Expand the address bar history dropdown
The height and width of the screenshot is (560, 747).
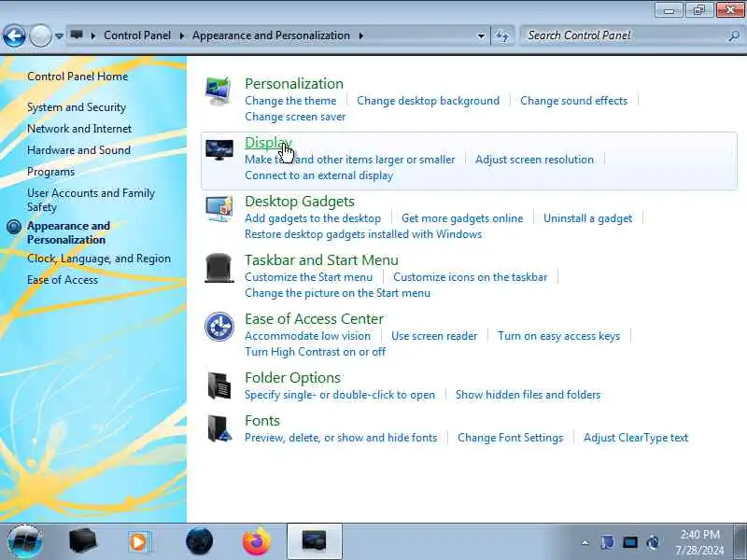click(x=481, y=35)
